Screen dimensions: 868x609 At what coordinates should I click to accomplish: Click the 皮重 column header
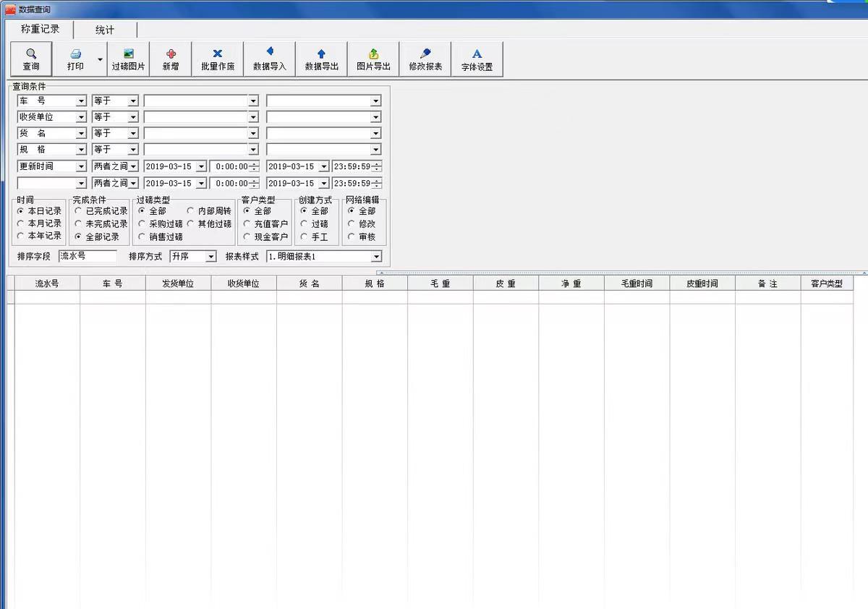coord(506,284)
